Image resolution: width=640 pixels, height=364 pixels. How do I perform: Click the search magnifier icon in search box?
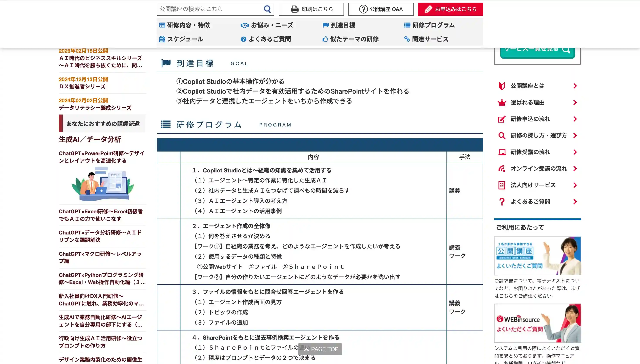point(267,9)
